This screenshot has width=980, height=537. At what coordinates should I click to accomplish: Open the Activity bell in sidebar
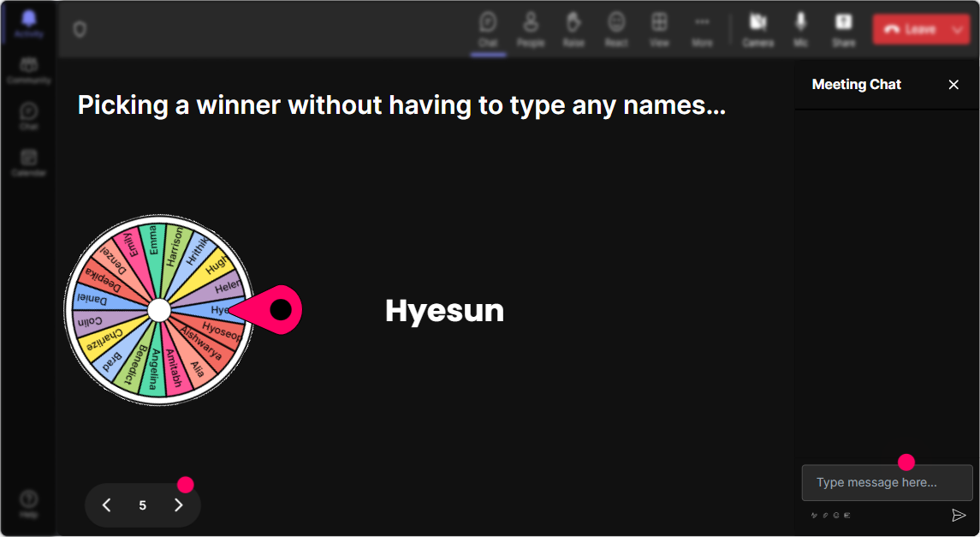coord(29,23)
